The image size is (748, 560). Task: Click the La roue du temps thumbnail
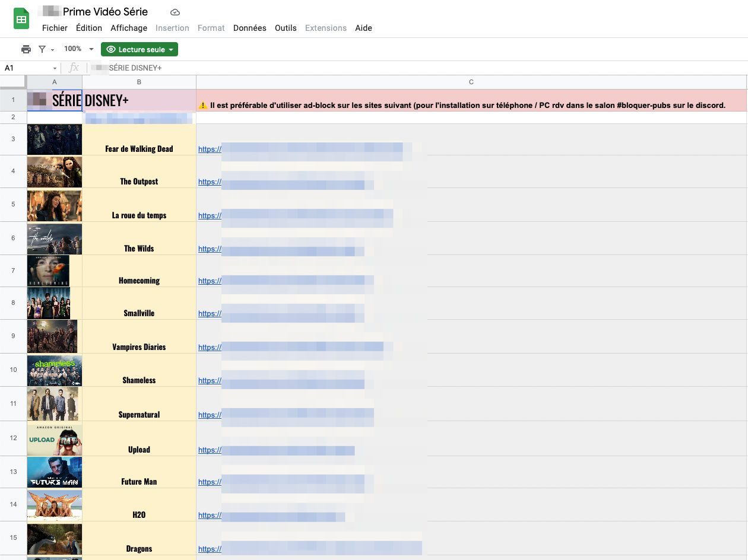[x=55, y=205]
